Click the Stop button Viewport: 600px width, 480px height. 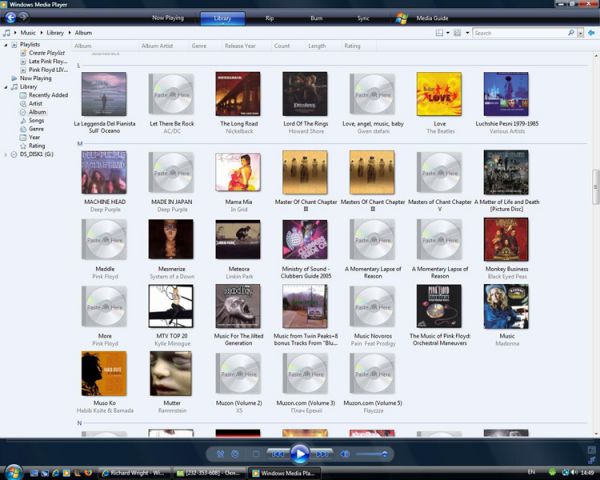[x=256, y=454]
